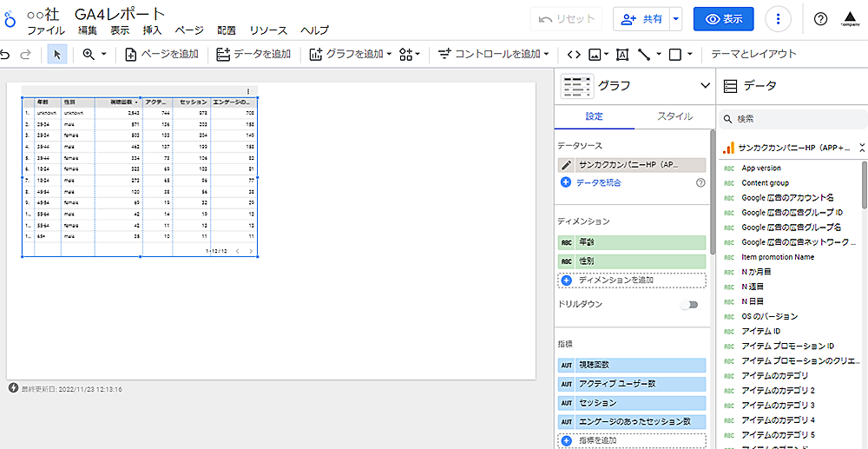Switch to the スタイル tab
The height and width of the screenshot is (449, 868).
(x=674, y=116)
